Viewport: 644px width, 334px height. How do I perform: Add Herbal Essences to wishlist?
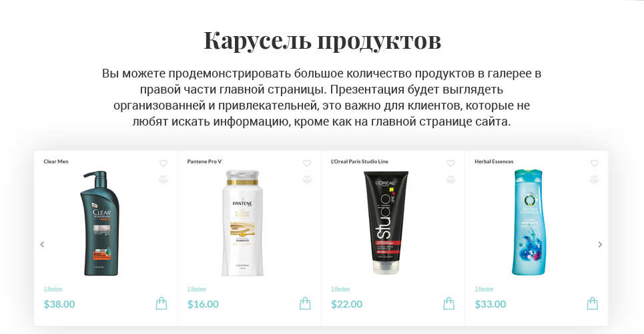(595, 163)
